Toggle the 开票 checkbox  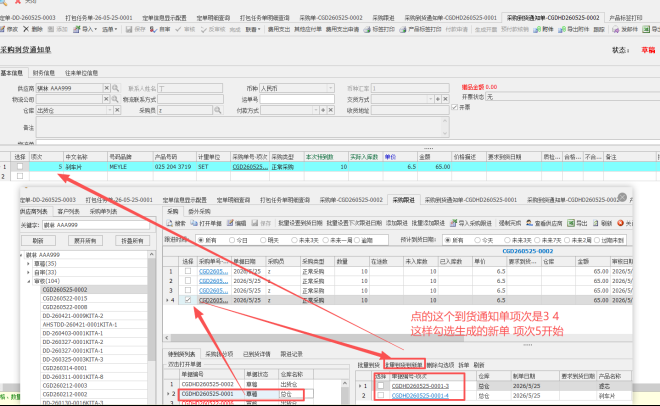pyautogui.click(x=455, y=107)
